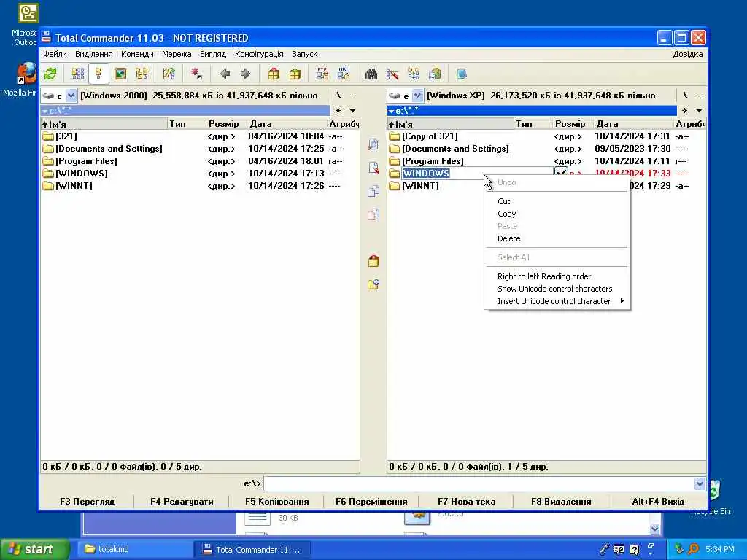Open left panel directory history arrow

(352, 111)
